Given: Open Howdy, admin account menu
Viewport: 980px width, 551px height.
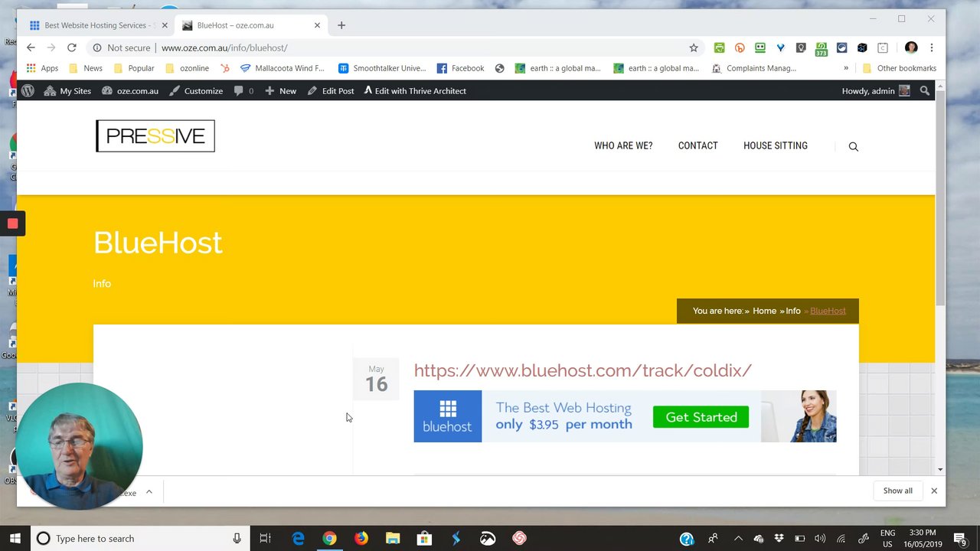Looking at the screenshot, I should tap(876, 90).
